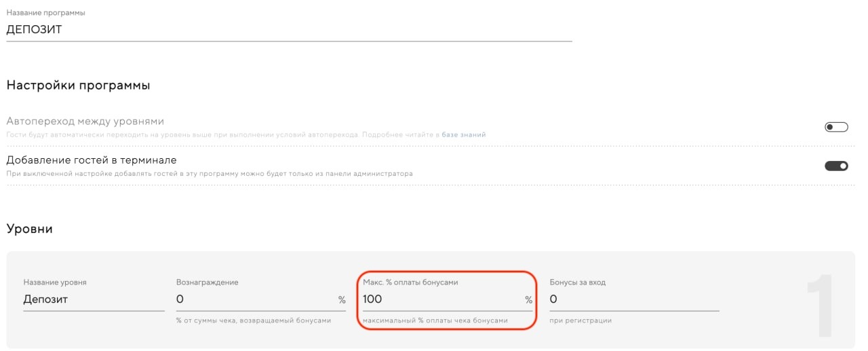Click the Добавление гостей в терминале label
The height and width of the screenshot is (351, 868).
(x=92, y=160)
